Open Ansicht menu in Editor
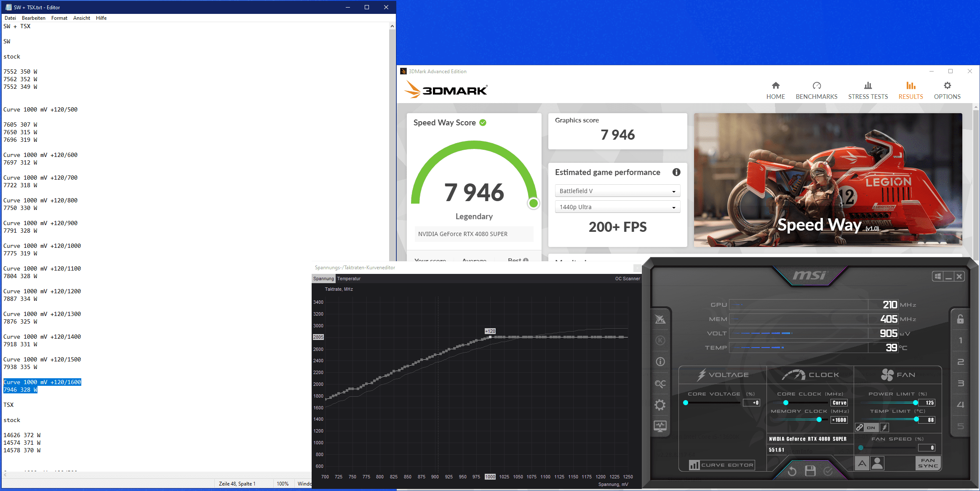980x491 pixels. tap(82, 18)
